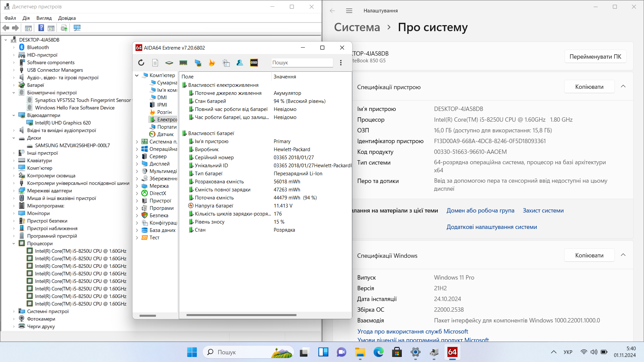Click the CPU chip icon in AIDA64 toolbar
This screenshot has height=362, width=644.
click(x=169, y=63)
